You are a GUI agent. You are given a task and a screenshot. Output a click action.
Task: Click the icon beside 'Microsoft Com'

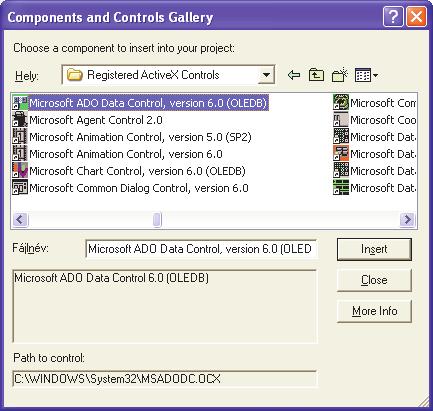coord(341,103)
